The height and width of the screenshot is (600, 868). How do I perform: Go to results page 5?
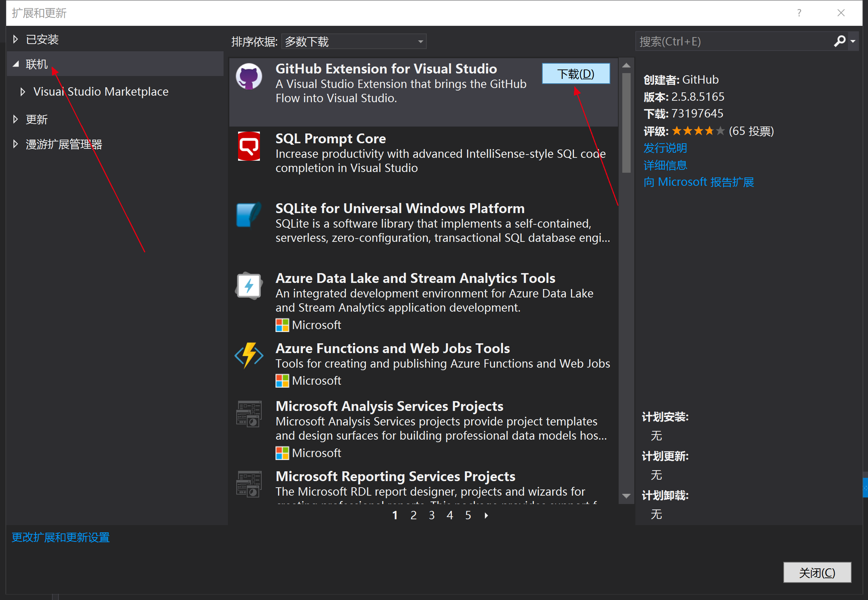tap(468, 515)
